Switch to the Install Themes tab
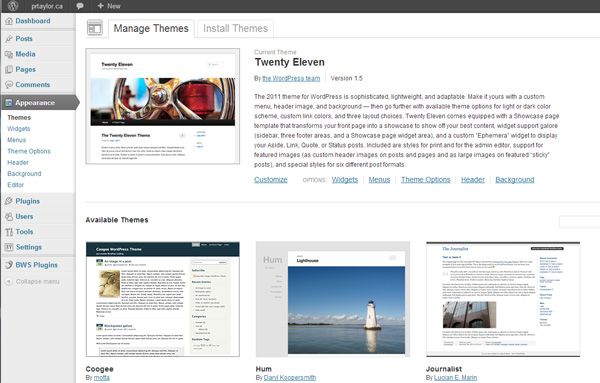Screen dimensions: 600x383 pyautogui.click(x=235, y=29)
